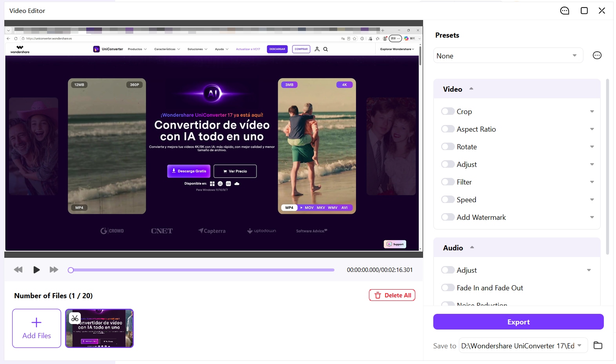Image resolution: width=616 pixels, height=364 pixels.
Task: Step backward with the rewind icon
Action: coord(18,270)
